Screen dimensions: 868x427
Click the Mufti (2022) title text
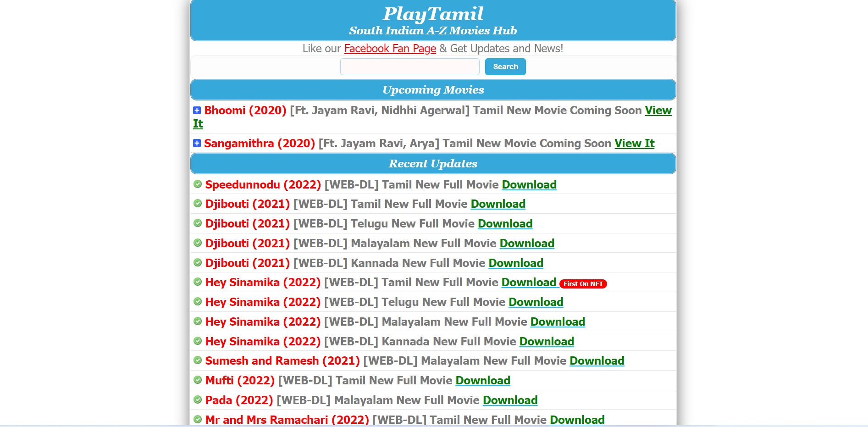[240, 381]
